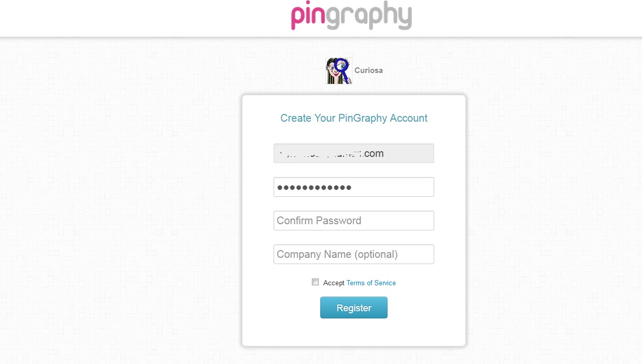Click the .com email shown in the top field
This screenshot has width=642, height=364.
point(375,153)
